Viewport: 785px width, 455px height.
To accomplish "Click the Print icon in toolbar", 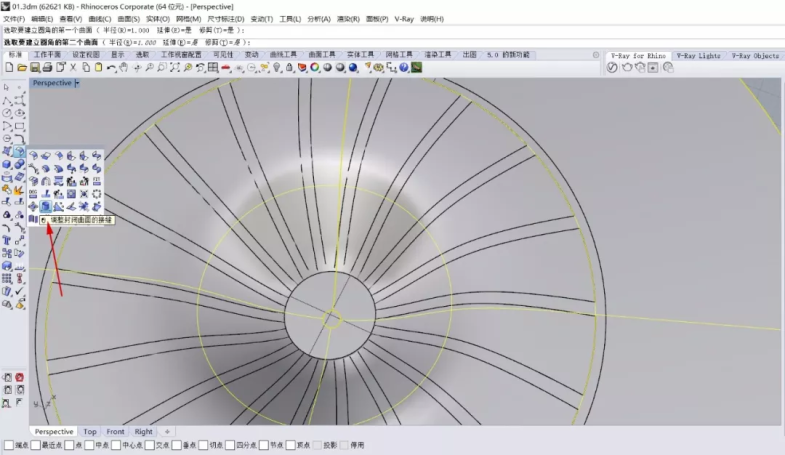I will click(47, 67).
